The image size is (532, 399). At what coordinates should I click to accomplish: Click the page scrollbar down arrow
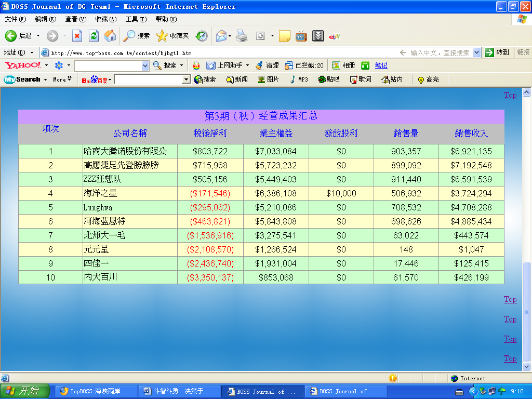pos(526,366)
